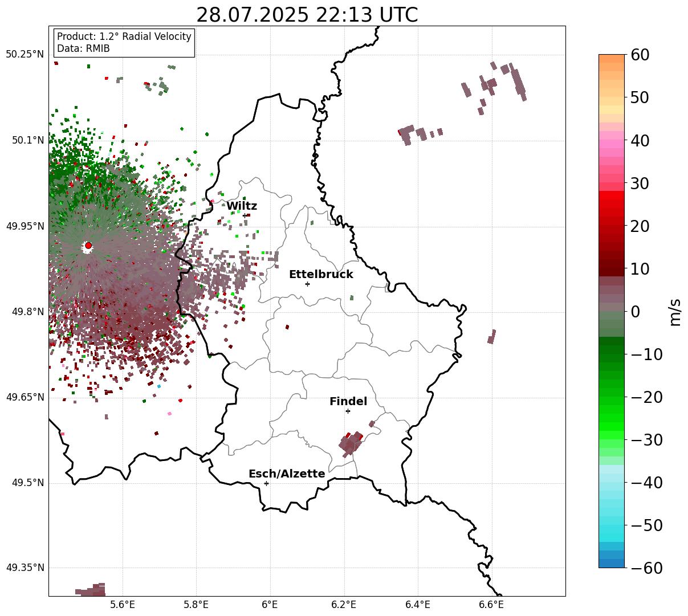The height and width of the screenshot is (616, 688).
Task: Click the "Data: RMIB" text
Action: (83, 48)
